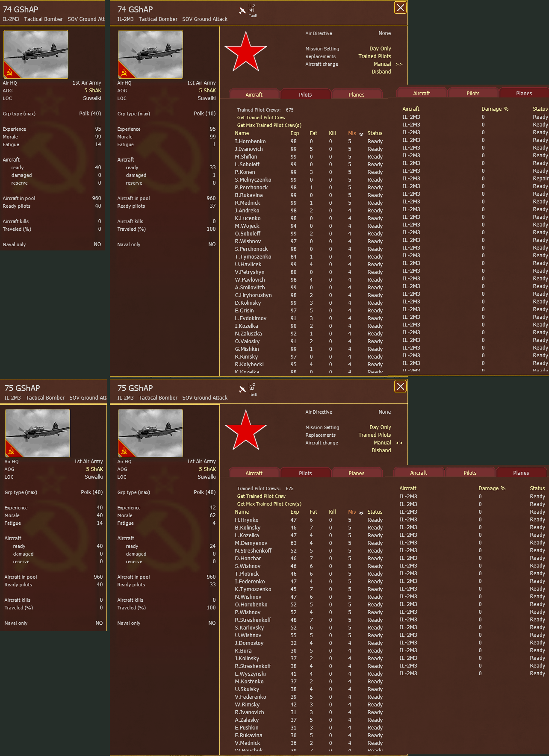The width and height of the screenshot is (549, 756).
Task: Click Damage % header in 74 GShAP planes list
Action: point(495,109)
